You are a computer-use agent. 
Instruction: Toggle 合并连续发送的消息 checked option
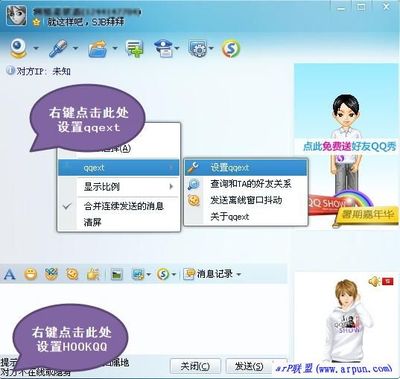pos(119,206)
